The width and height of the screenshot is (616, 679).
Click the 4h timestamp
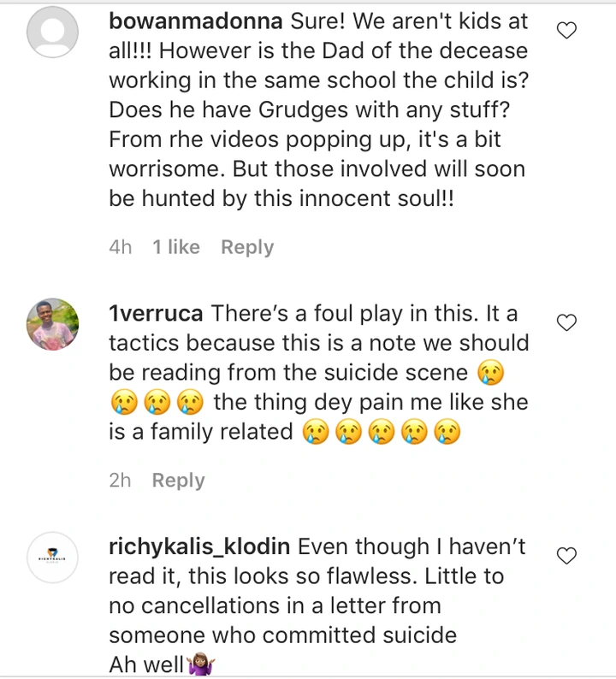point(121,247)
